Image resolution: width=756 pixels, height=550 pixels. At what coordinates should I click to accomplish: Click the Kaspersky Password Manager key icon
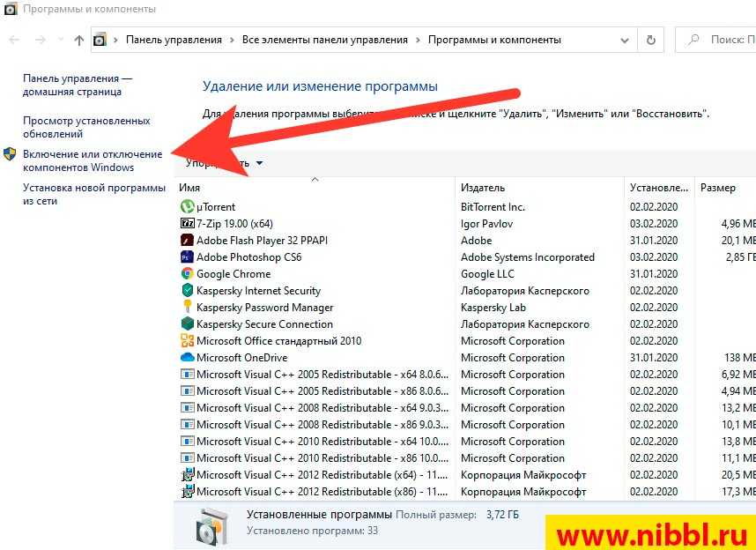click(187, 307)
